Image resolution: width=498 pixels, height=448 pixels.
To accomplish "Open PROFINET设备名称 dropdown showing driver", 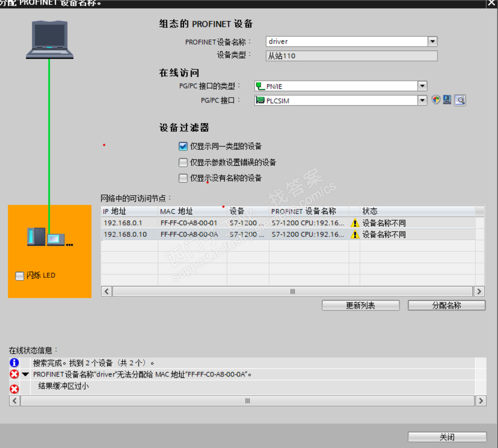I will [433, 42].
